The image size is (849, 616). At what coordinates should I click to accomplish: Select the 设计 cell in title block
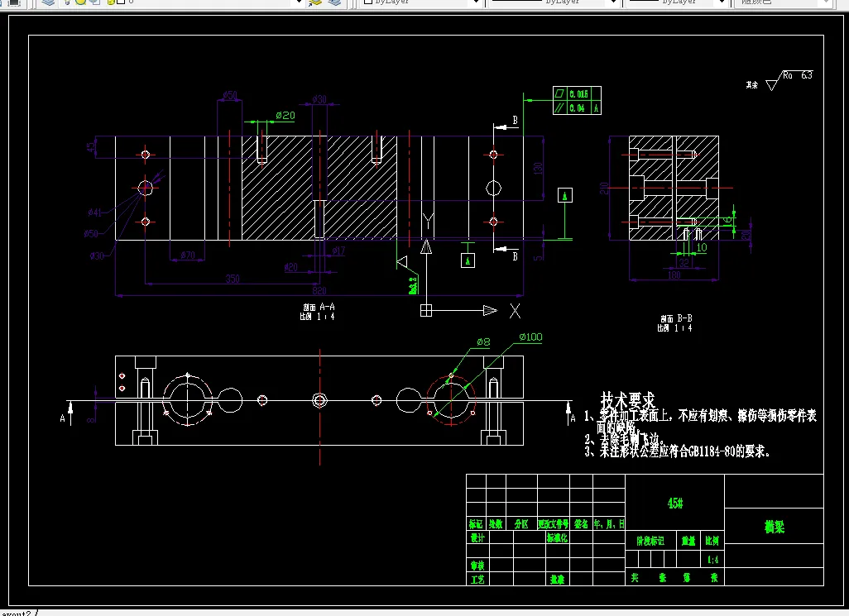tap(477, 538)
